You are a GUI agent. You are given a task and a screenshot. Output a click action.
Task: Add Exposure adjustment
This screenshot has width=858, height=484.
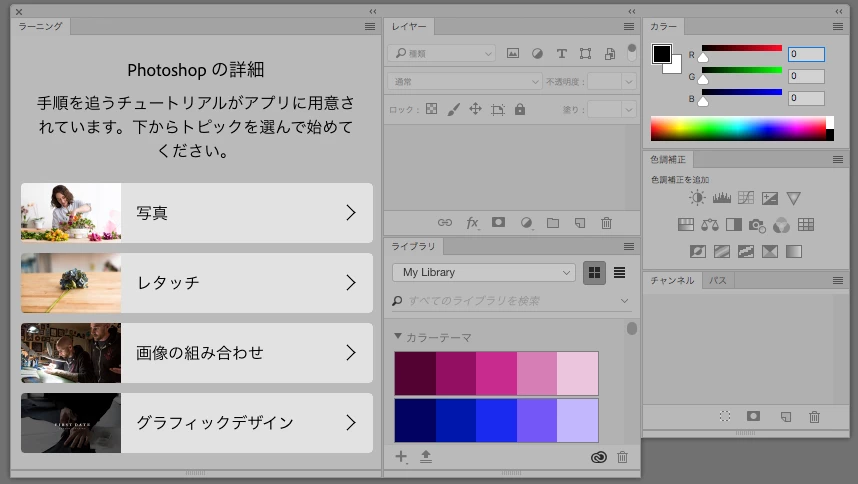(x=770, y=197)
